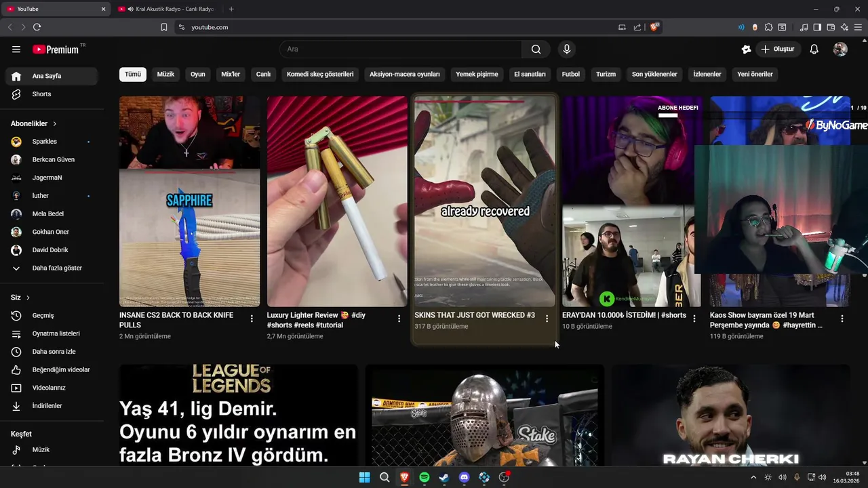The width and height of the screenshot is (868, 488).
Task: Open options for ERAY'DAN 10.000₺ İSTEDİM video
Action: [x=694, y=319]
